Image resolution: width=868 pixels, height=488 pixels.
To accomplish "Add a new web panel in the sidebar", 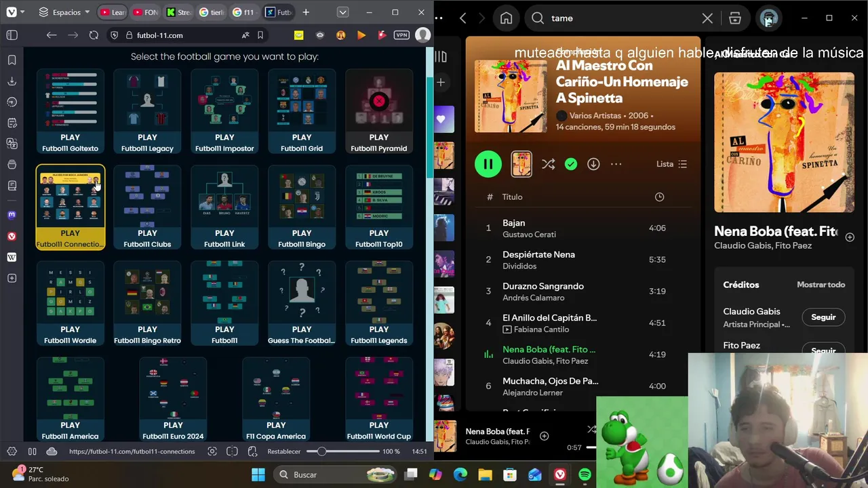I will pos(12,279).
